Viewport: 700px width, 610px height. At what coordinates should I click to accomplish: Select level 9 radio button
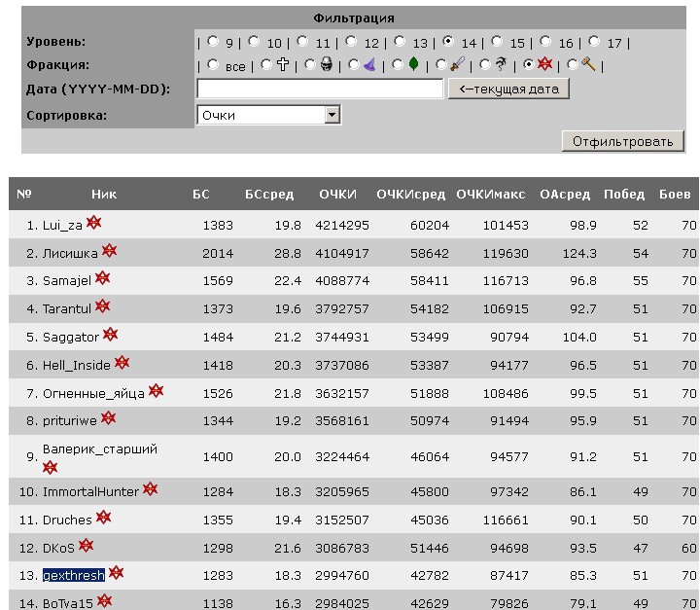pos(213,42)
